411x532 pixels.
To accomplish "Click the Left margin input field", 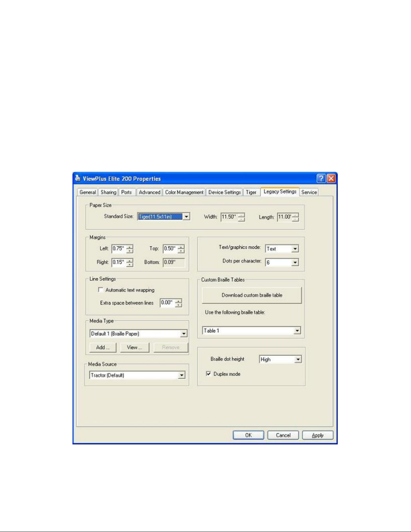I will (119, 249).
